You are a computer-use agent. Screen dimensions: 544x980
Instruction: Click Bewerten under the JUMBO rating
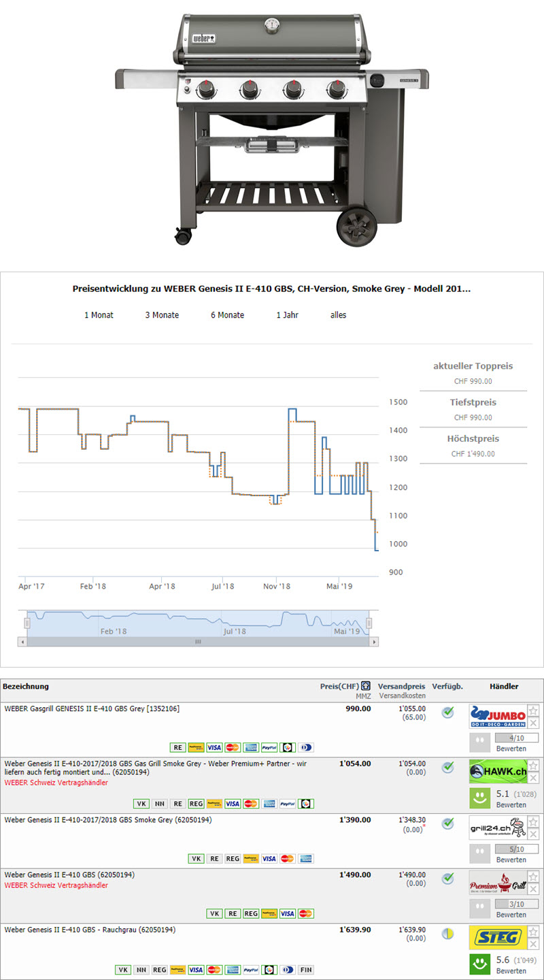tap(511, 749)
